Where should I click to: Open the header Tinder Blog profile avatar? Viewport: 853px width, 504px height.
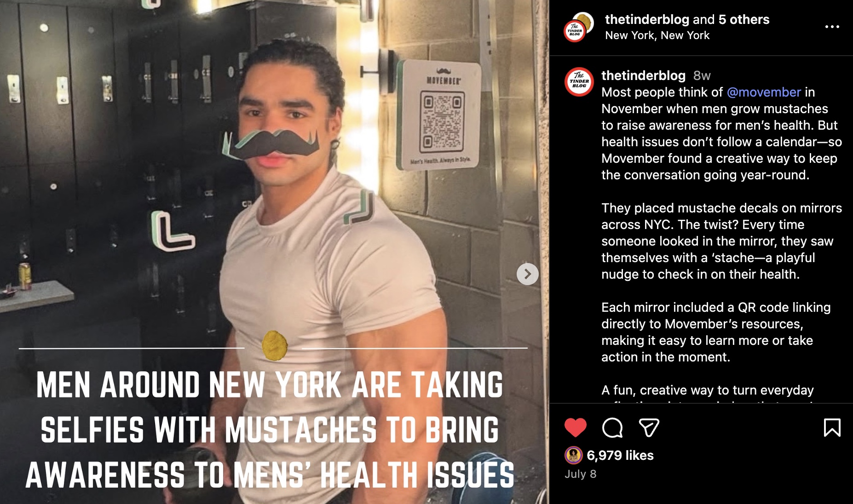pos(578,27)
